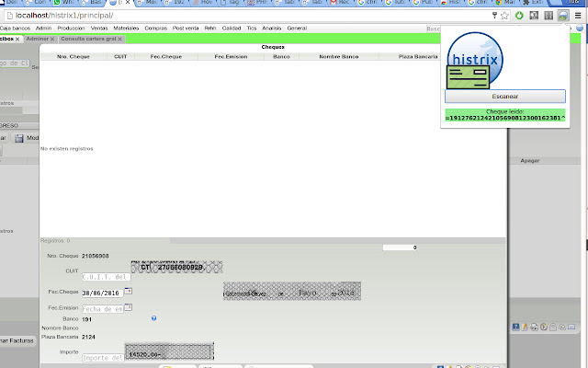The height and width of the screenshot is (368, 588).
Task: Close the Consulta cartera gral tab
Action: (x=120, y=39)
